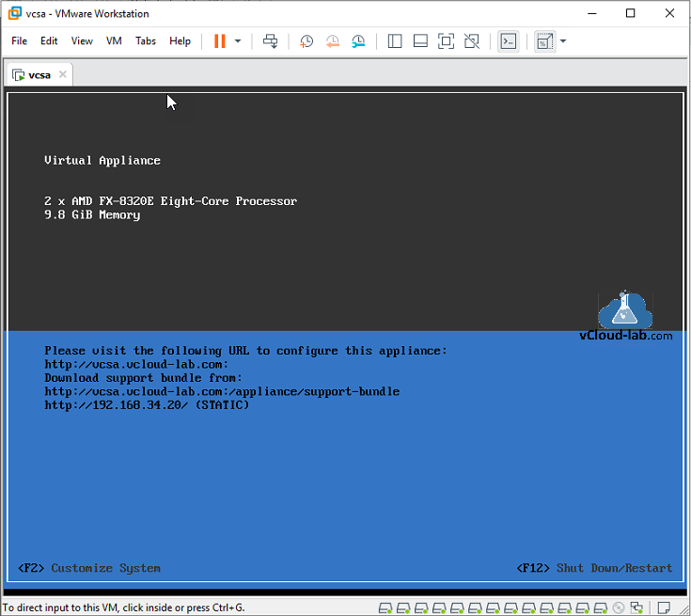Image resolution: width=691 pixels, height=616 pixels.
Task: Click the Virtual Appliance heading in console
Action: 102,161
